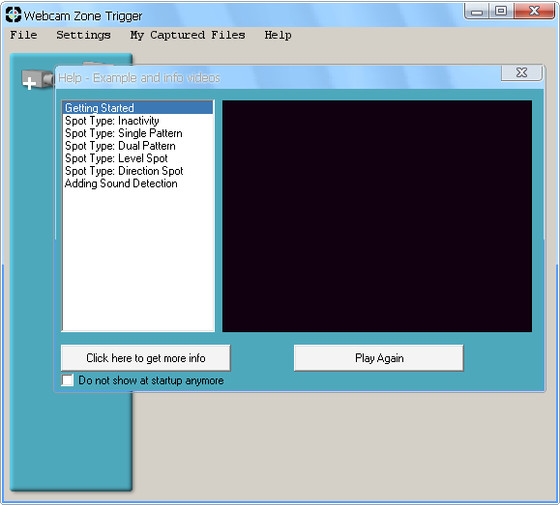Maximize the main application window
Image resolution: width=560 pixels, height=505 pixels.
(x=501, y=11)
